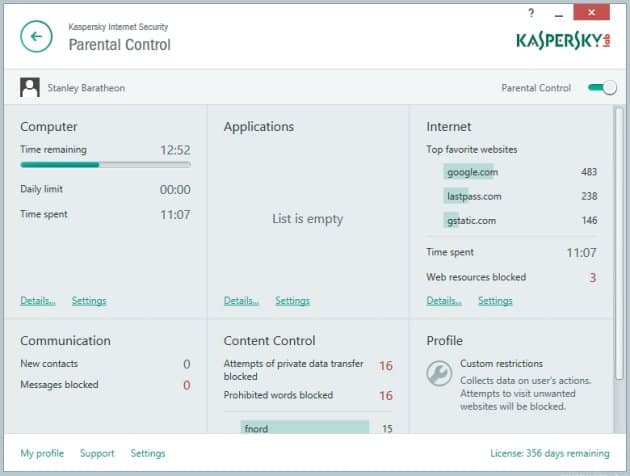This screenshot has height=476, width=630.
Task: Open Details link under Applications
Action: [241, 300]
